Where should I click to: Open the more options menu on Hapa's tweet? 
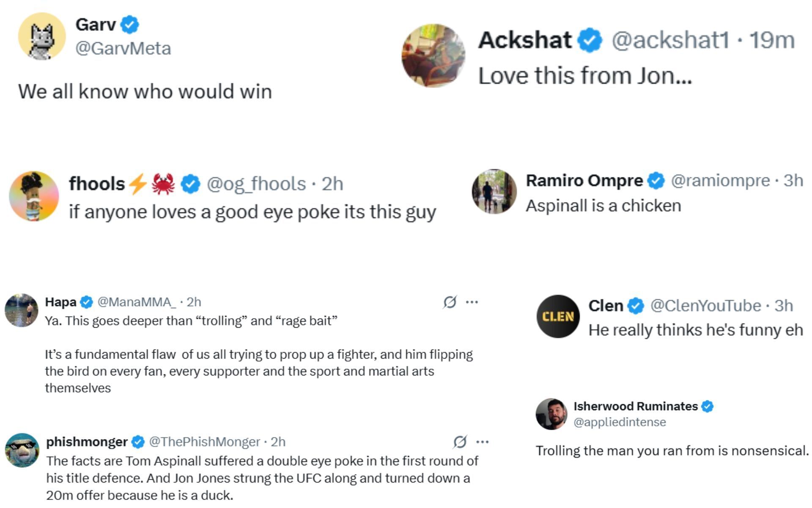click(x=473, y=302)
